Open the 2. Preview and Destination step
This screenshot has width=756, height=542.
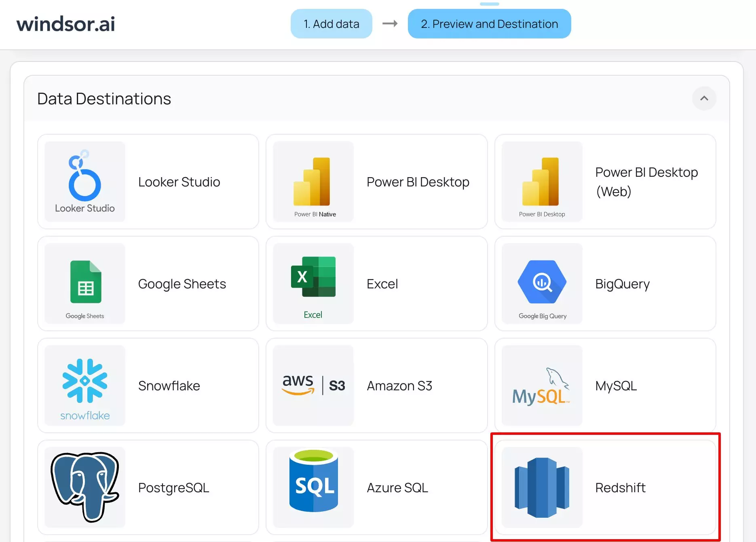[x=489, y=24]
